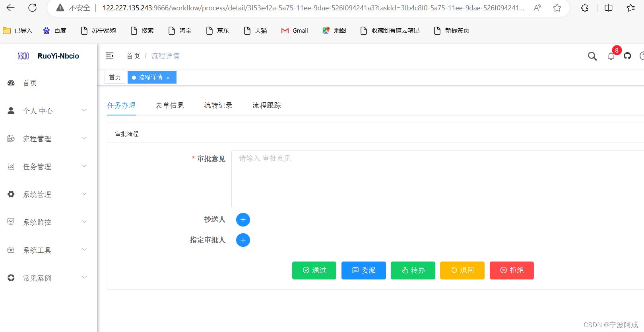Collapse sidebar with the hamburger icon

coord(110,56)
